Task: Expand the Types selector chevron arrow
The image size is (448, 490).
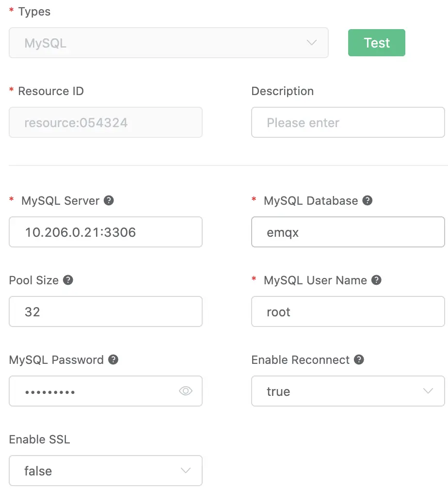Action: (312, 43)
